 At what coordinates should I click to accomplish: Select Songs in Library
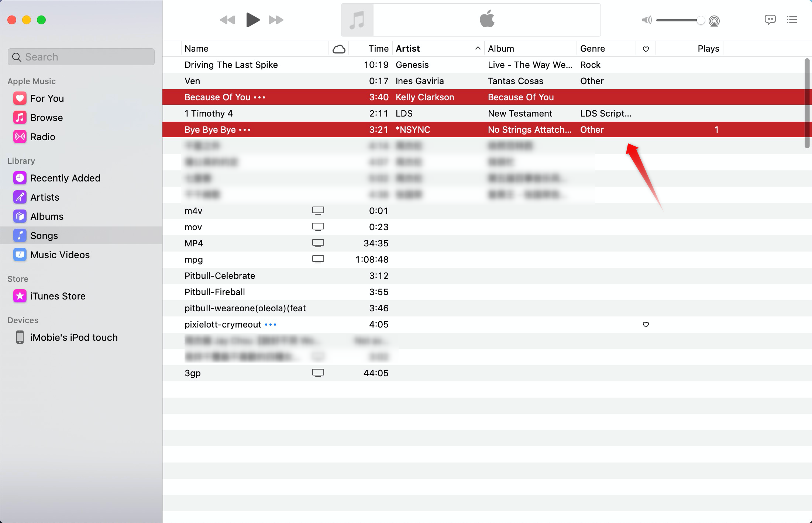(81, 235)
